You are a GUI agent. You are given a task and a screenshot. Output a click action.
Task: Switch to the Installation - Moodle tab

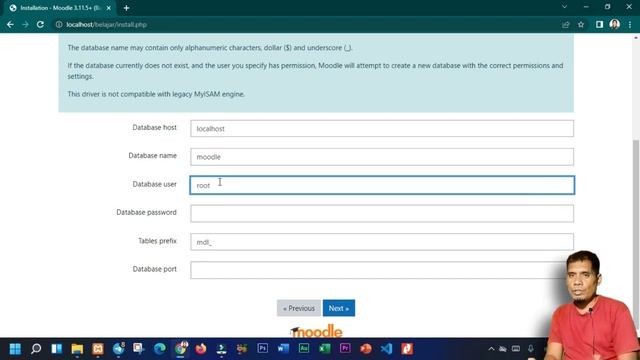pos(60,8)
